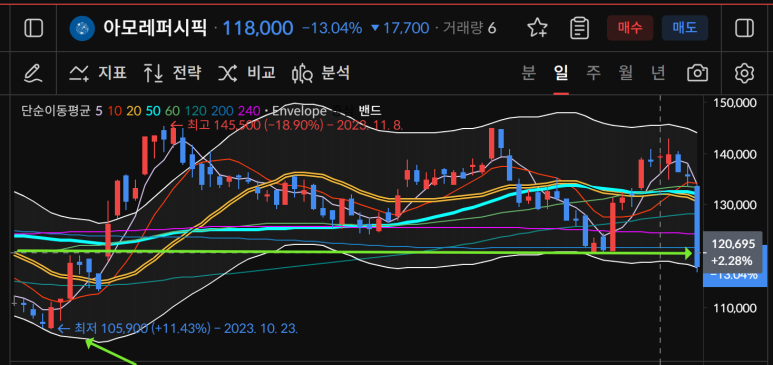Click the -13.04% change percentage
773x365 pixels.
tap(332, 28)
